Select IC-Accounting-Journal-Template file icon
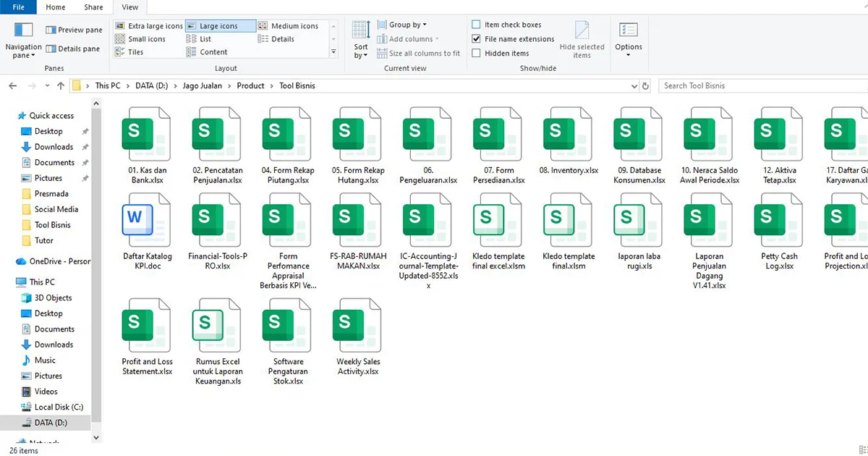 [427, 220]
